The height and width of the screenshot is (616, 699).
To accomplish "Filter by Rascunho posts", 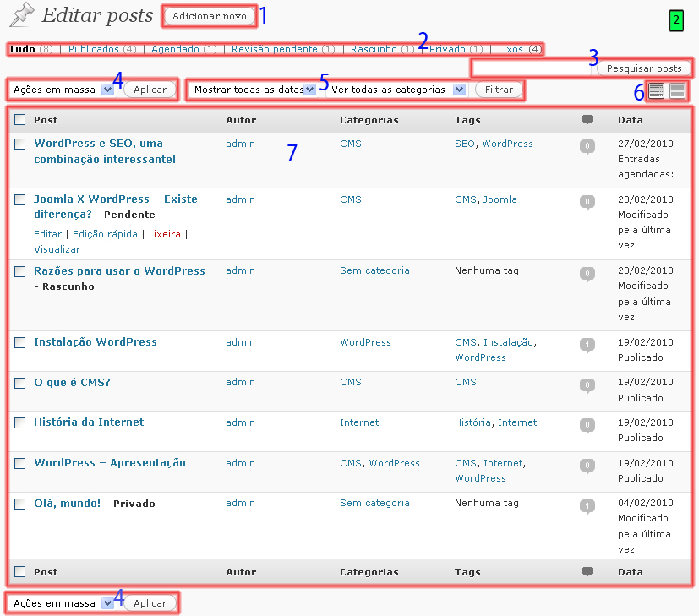I will click(374, 49).
